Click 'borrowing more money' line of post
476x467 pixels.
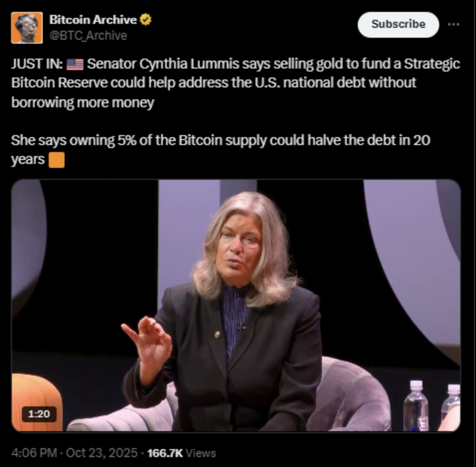pos(82,102)
